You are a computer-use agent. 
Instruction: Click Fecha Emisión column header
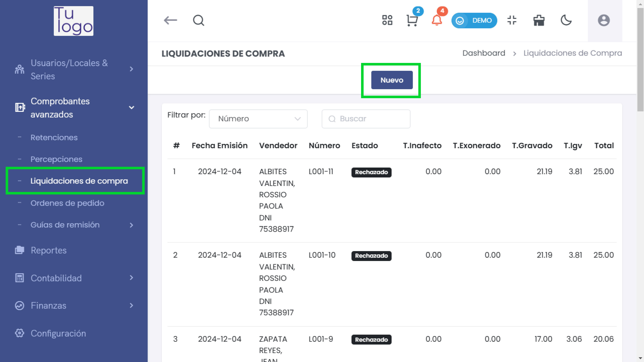pyautogui.click(x=220, y=146)
